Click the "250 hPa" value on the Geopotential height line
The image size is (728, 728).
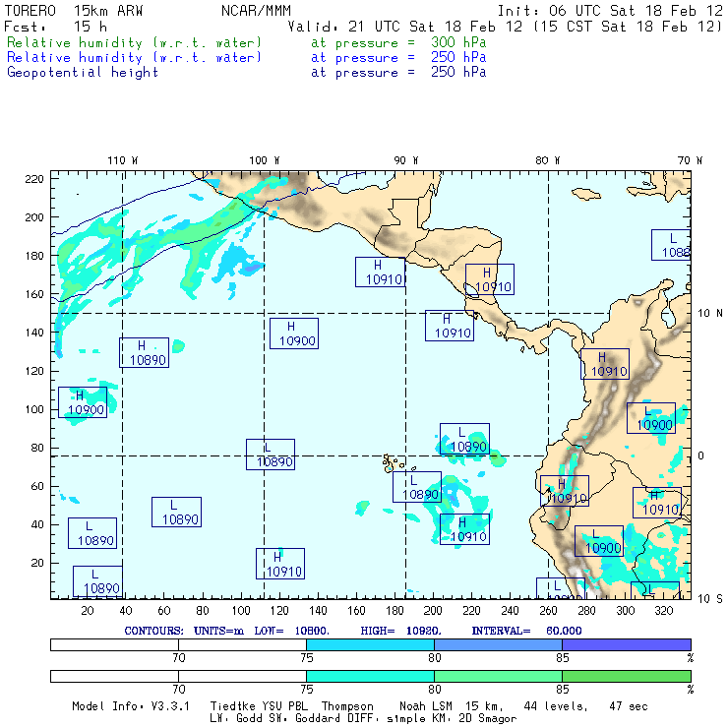[458, 72]
